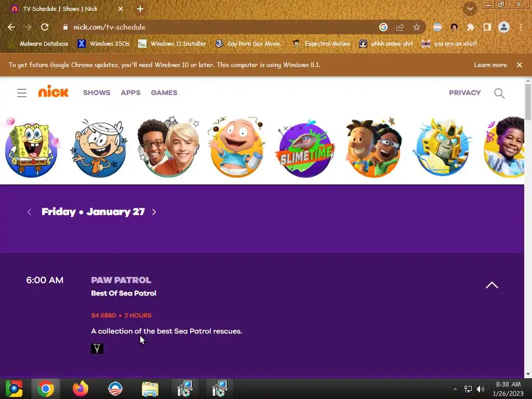Image resolution: width=532 pixels, height=399 pixels.
Task: Dismiss the Chrome update notification bar
Action: (x=520, y=65)
